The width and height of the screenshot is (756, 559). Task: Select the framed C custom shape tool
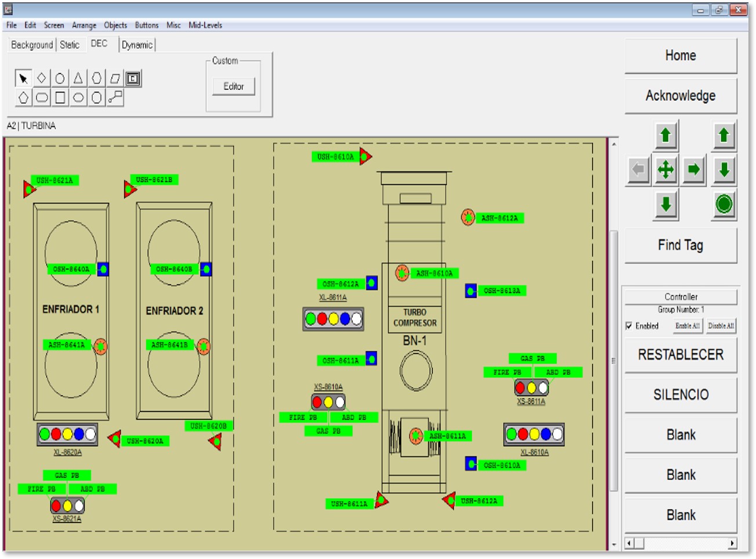click(x=133, y=78)
